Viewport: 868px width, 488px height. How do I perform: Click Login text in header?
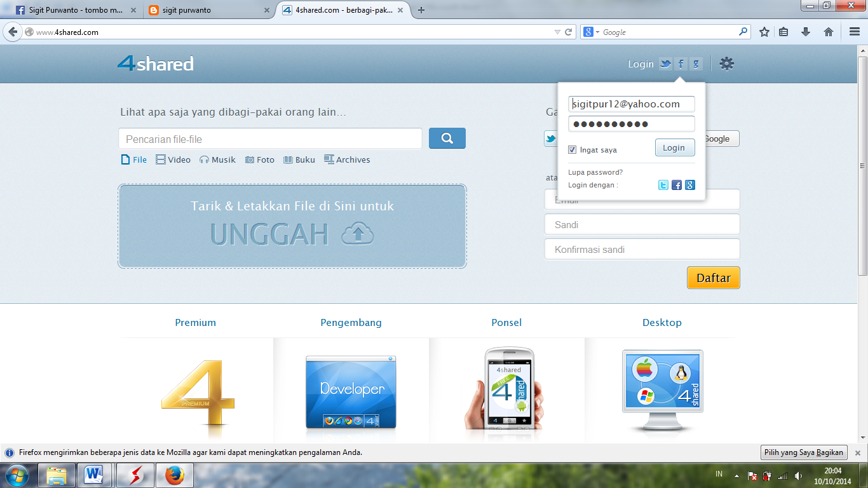tap(641, 64)
